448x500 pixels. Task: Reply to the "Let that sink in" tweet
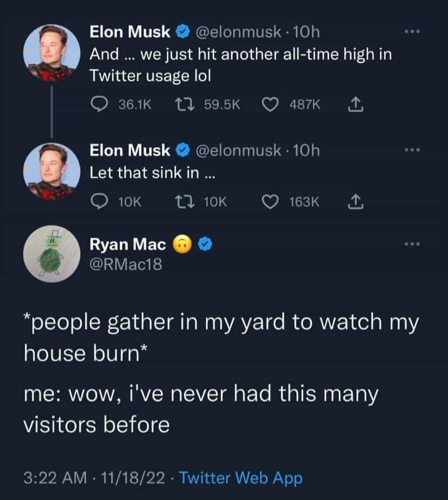point(98,202)
